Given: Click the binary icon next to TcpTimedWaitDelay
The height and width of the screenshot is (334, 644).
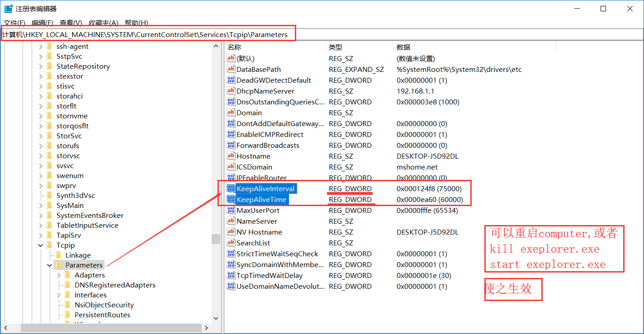Looking at the screenshot, I should click(x=231, y=275).
